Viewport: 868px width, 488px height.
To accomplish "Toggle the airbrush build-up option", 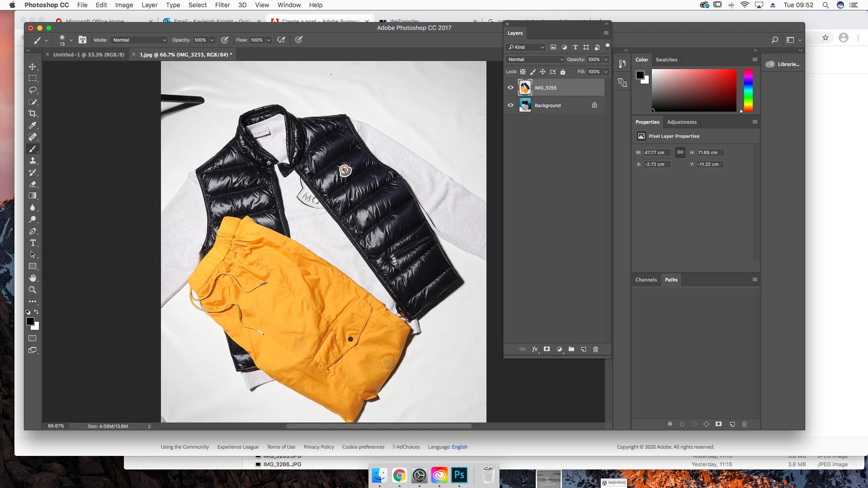I will pyautogui.click(x=281, y=40).
